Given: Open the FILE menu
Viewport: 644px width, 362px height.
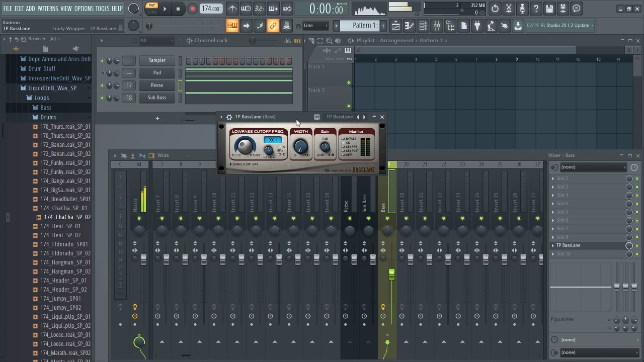Looking at the screenshot, I should [8, 9].
